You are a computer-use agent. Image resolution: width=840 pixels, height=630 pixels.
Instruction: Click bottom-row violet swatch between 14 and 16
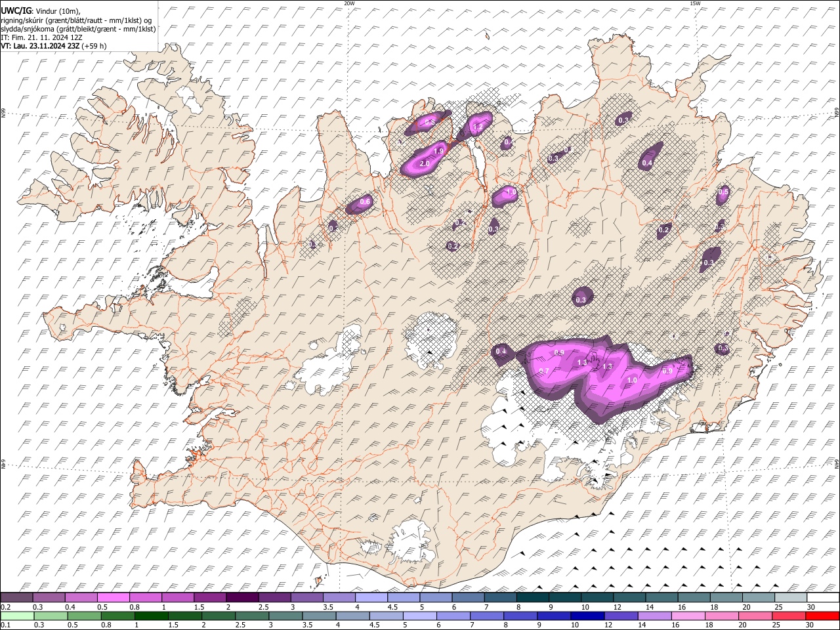pos(655,616)
